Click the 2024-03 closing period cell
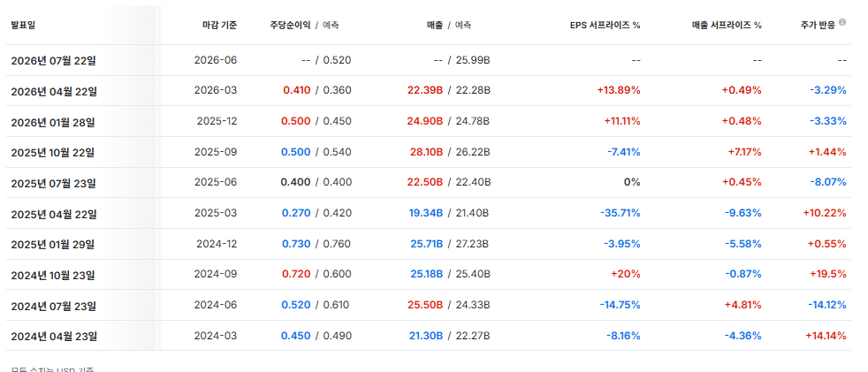 tap(216, 336)
